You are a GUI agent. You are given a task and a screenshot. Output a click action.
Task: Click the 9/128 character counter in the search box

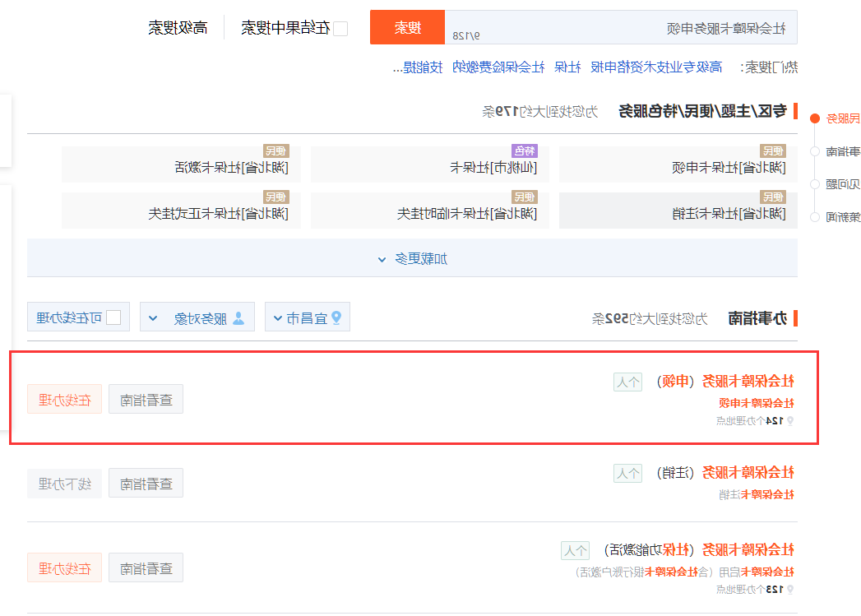466,35
